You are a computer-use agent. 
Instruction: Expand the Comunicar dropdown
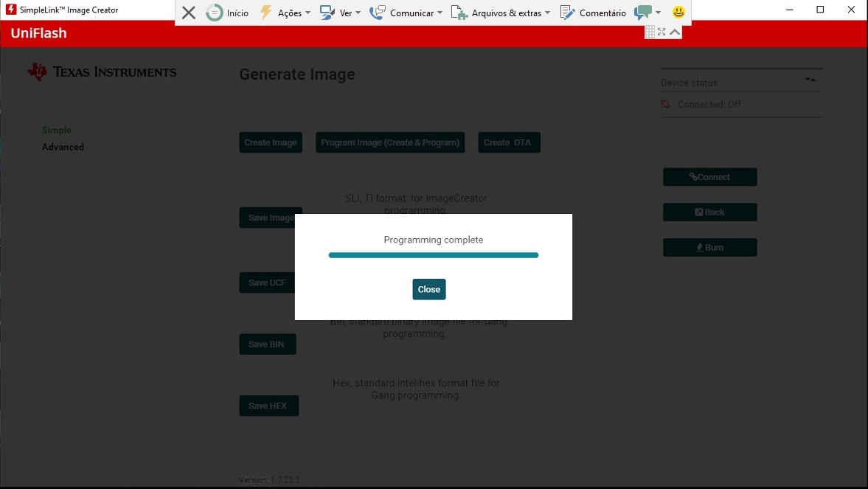pyautogui.click(x=440, y=13)
